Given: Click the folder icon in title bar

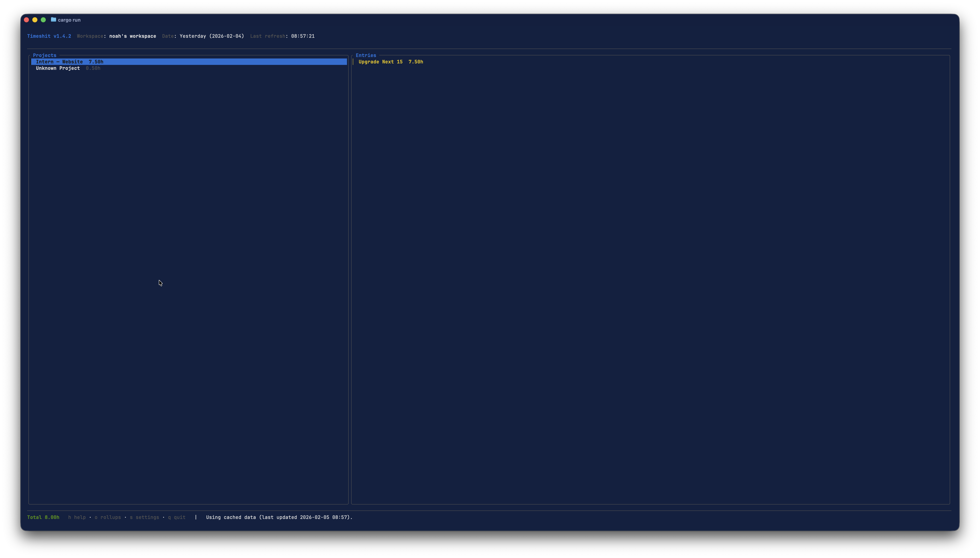Looking at the screenshot, I should click(x=53, y=20).
